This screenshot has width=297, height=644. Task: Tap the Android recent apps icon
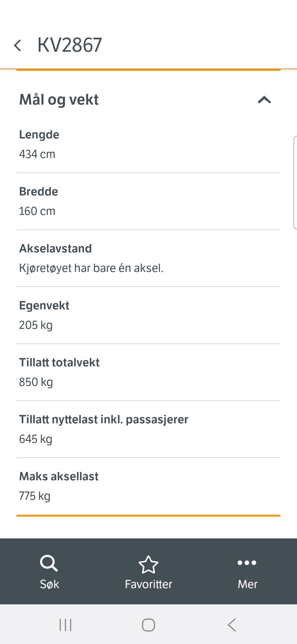click(x=65, y=625)
